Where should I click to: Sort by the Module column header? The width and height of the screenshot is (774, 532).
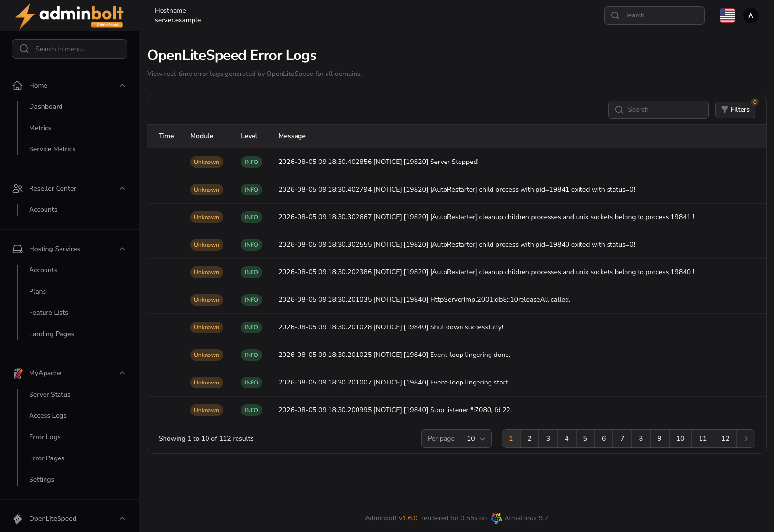pos(202,136)
